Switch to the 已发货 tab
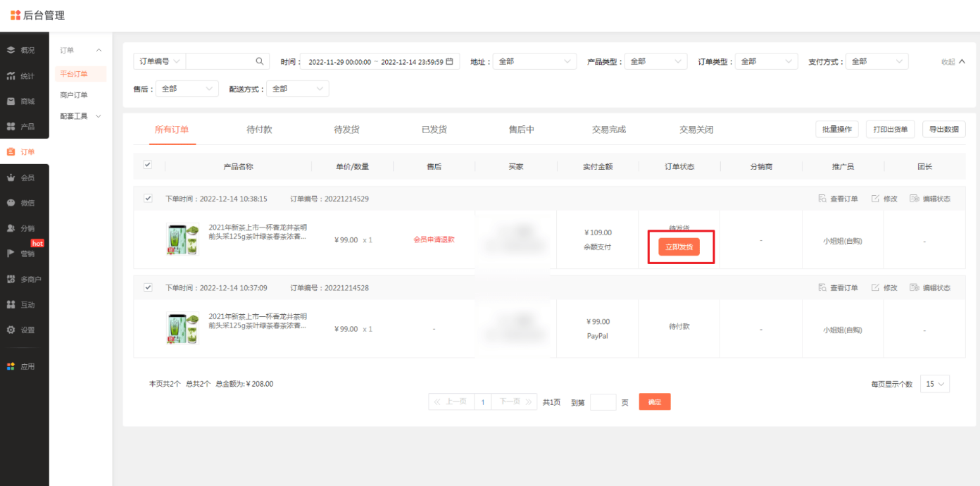This screenshot has width=980, height=486. [434, 130]
